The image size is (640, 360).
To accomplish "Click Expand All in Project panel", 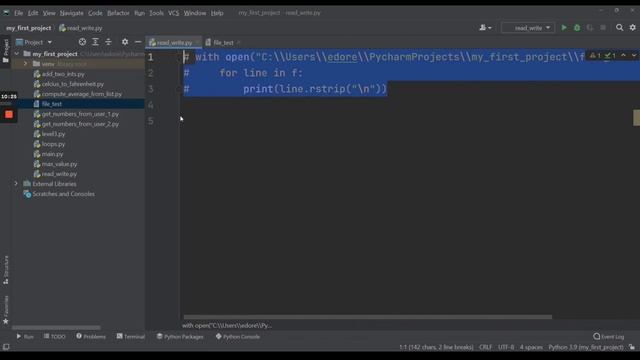I will [95, 42].
